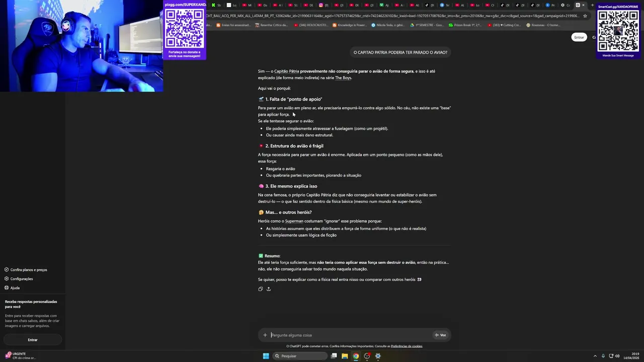644x362 pixels.
Task: Share the ChatGPT response
Action: (269, 289)
